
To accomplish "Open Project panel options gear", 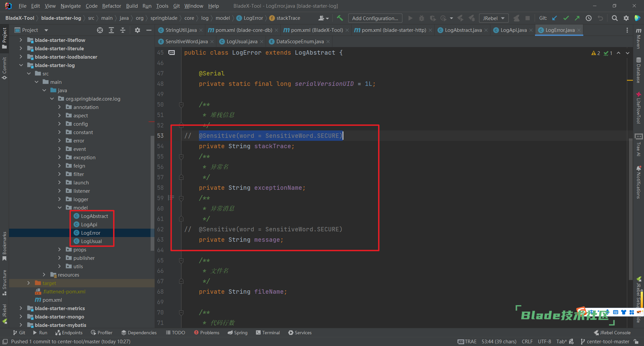I will click(138, 30).
